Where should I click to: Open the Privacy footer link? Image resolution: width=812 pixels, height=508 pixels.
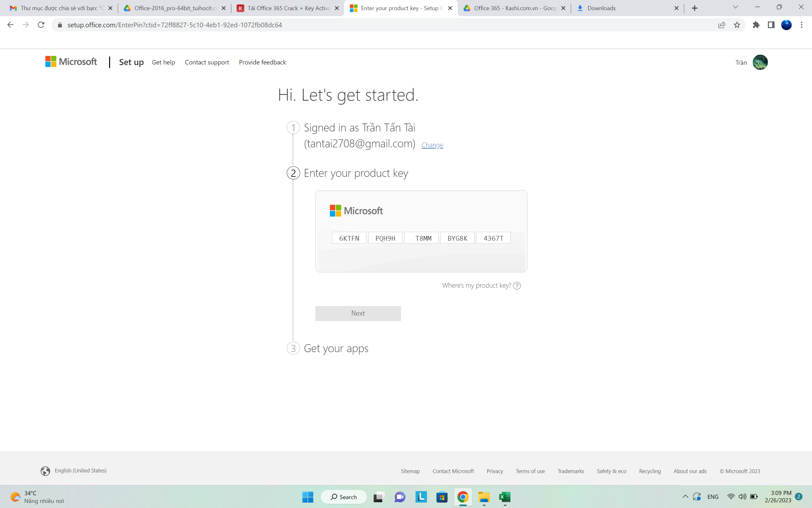point(495,471)
